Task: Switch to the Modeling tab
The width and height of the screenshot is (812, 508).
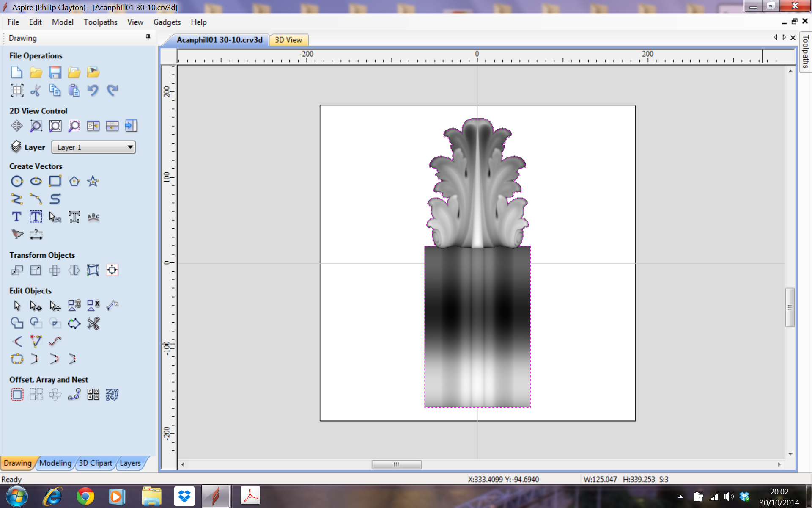Action: 55,463
